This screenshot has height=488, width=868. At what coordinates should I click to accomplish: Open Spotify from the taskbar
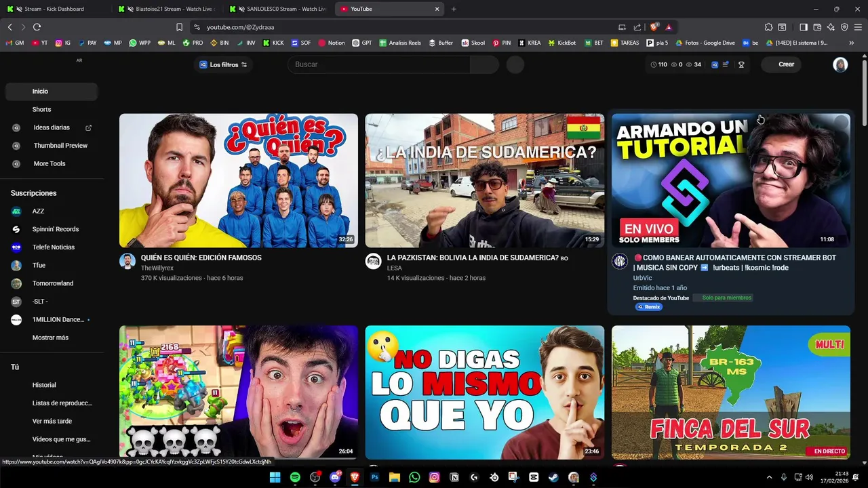[x=295, y=477]
